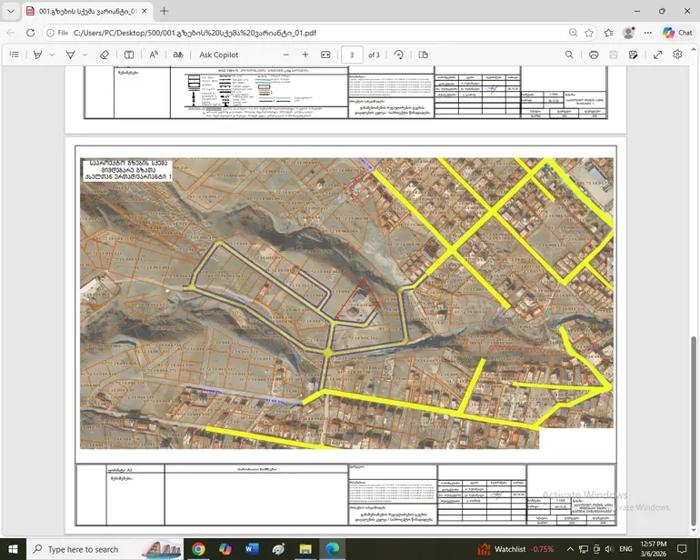Show hidden system tray icons
700x560 pixels.
pos(570,549)
